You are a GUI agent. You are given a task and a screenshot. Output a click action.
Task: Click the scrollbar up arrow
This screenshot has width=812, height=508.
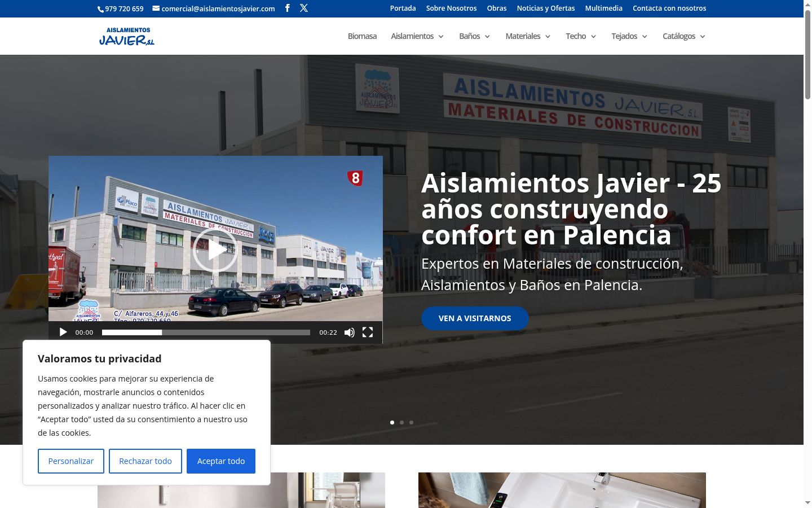pyautogui.click(x=807, y=5)
